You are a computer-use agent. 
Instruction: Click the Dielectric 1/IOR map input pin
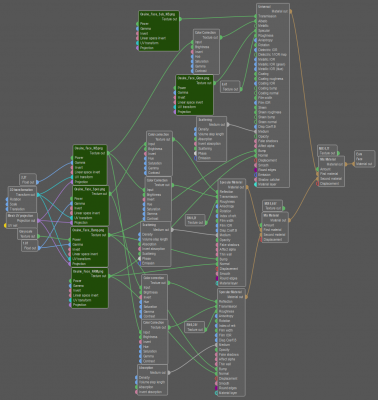[256, 55]
